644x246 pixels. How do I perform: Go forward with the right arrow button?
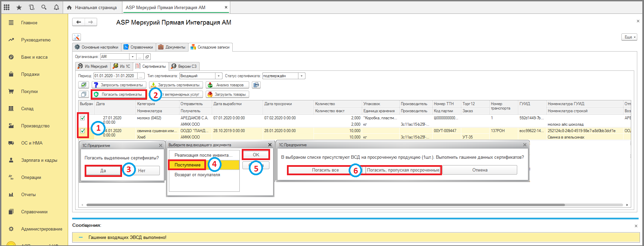pos(91,22)
